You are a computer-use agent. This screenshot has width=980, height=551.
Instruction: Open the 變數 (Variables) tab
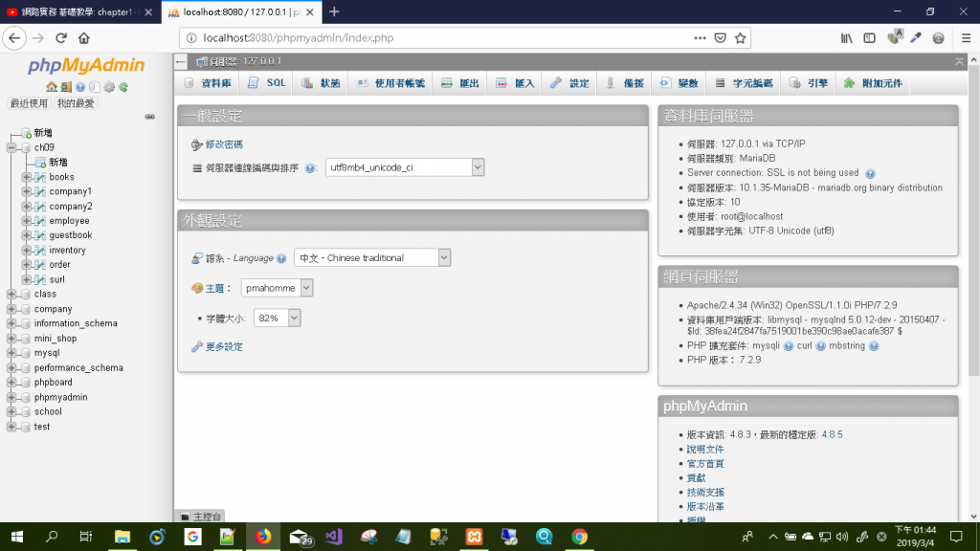(x=679, y=83)
